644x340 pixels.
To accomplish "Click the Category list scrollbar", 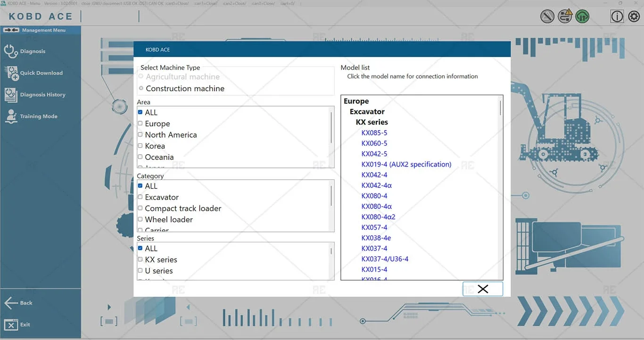I will pyautogui.click(x=331, y=196).
